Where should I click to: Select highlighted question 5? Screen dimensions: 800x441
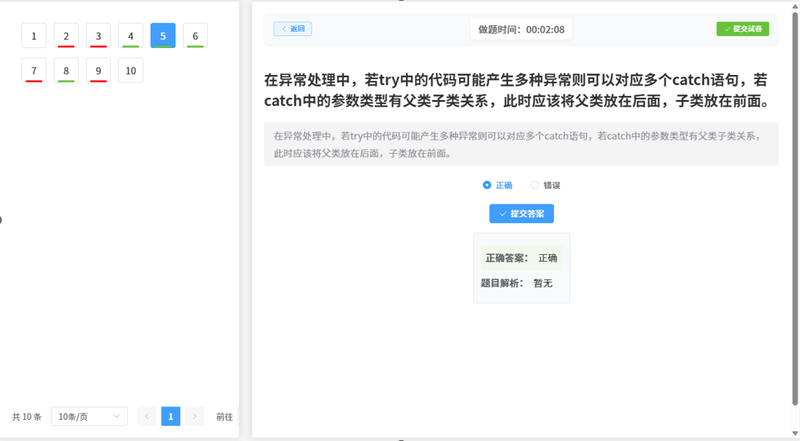[x=163, y=36]
